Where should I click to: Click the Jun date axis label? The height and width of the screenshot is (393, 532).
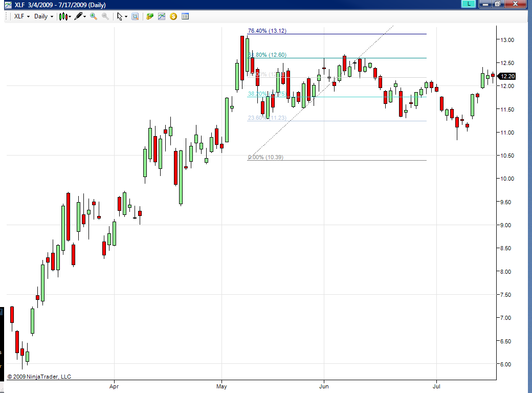(324, 386)
